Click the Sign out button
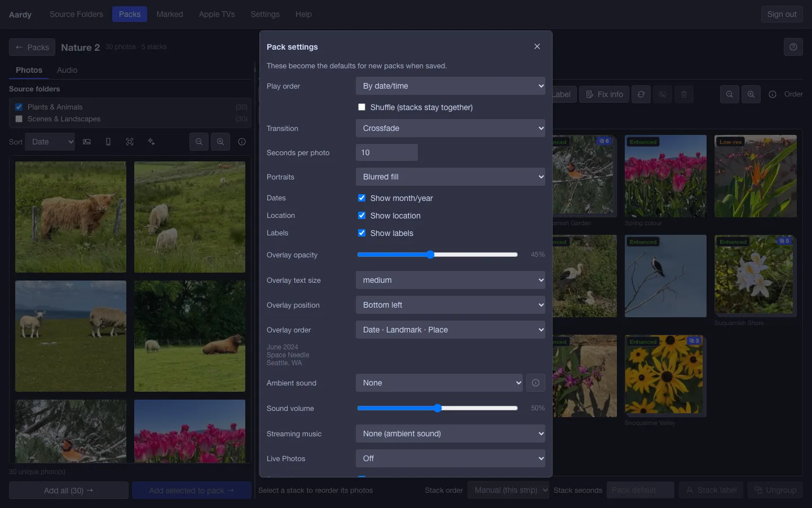This screenshot has width=812, height=508. click(x=782, y=14)
